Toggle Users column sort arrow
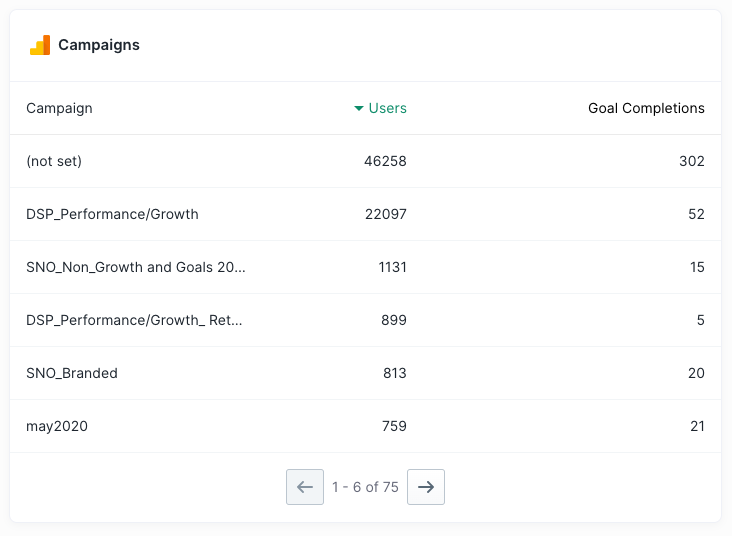The image size is (732, 536). tap(359, 108)
